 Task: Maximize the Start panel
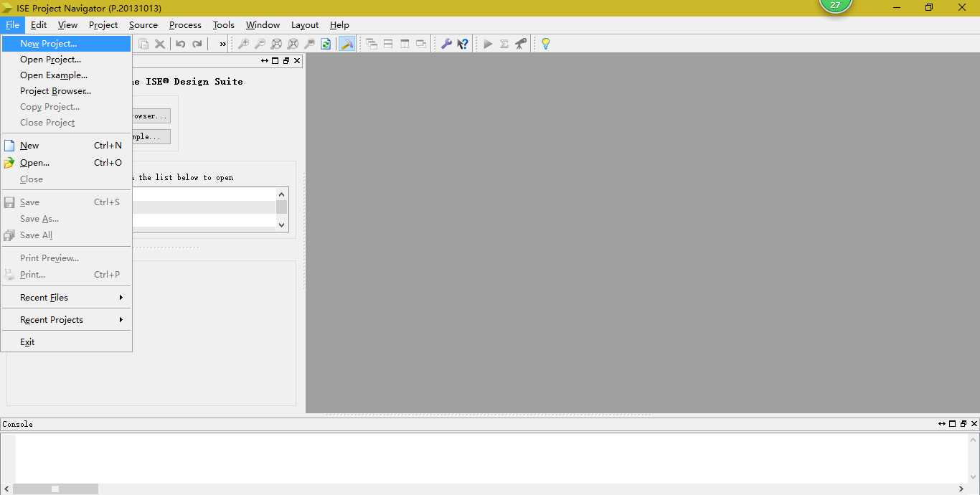click(275, 61)
